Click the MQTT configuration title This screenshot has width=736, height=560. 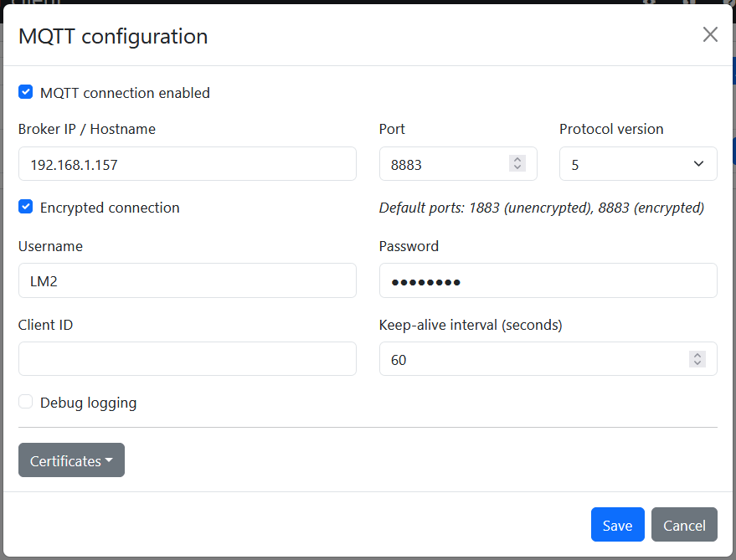click(113, 37)
